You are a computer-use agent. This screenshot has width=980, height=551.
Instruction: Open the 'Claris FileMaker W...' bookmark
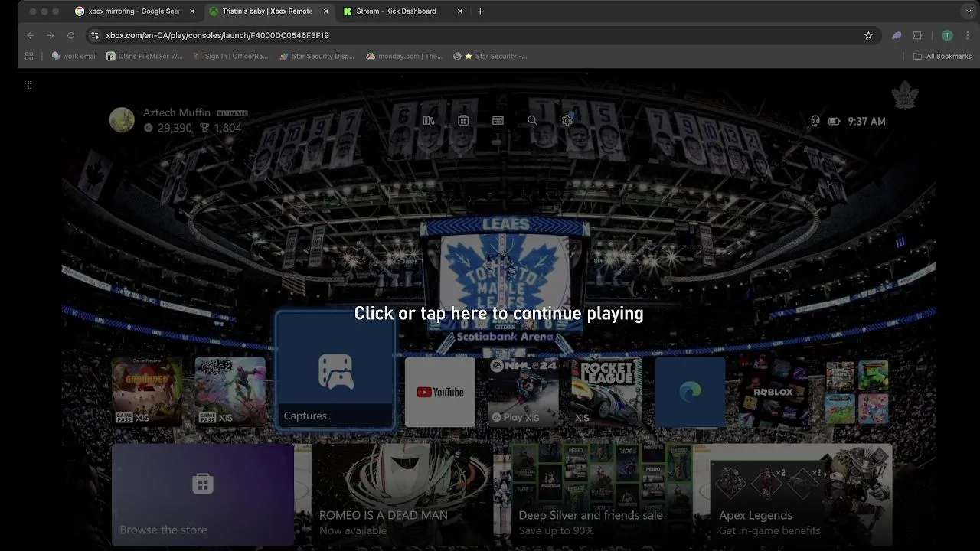tap(144, 56)
